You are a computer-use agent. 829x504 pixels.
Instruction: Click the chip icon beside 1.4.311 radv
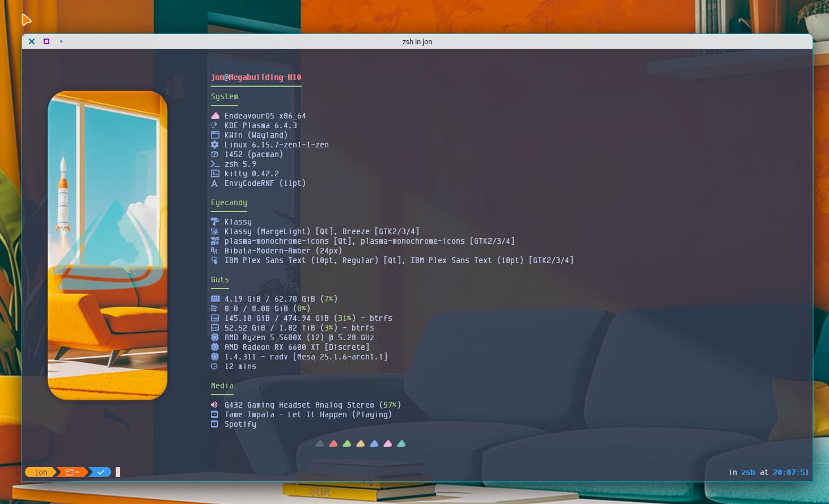[215, 357]
